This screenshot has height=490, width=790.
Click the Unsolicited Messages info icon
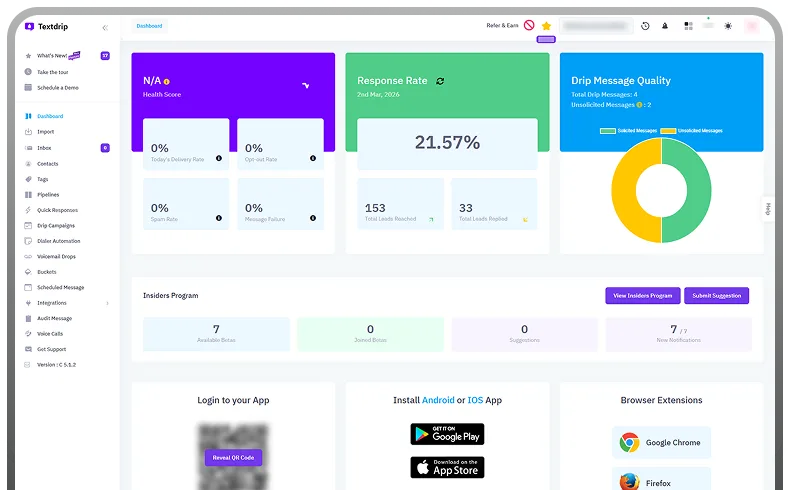pos(639,105)
